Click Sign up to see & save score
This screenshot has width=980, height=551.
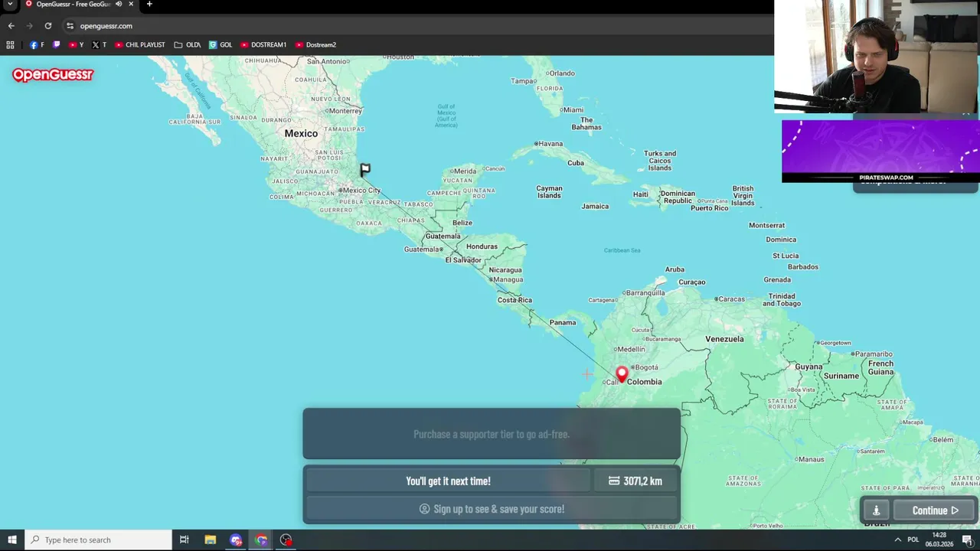coord(492,509)
